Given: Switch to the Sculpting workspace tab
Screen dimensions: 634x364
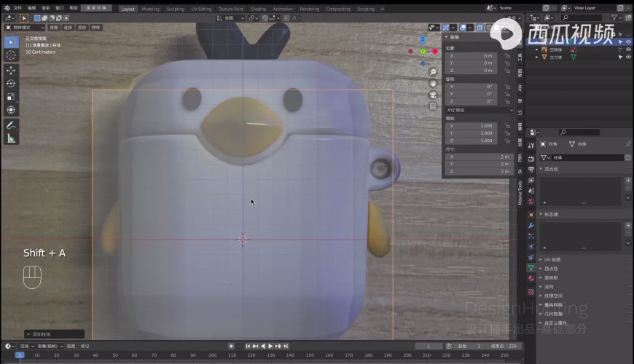Looking at the screenshot, I should click(175, 9).
